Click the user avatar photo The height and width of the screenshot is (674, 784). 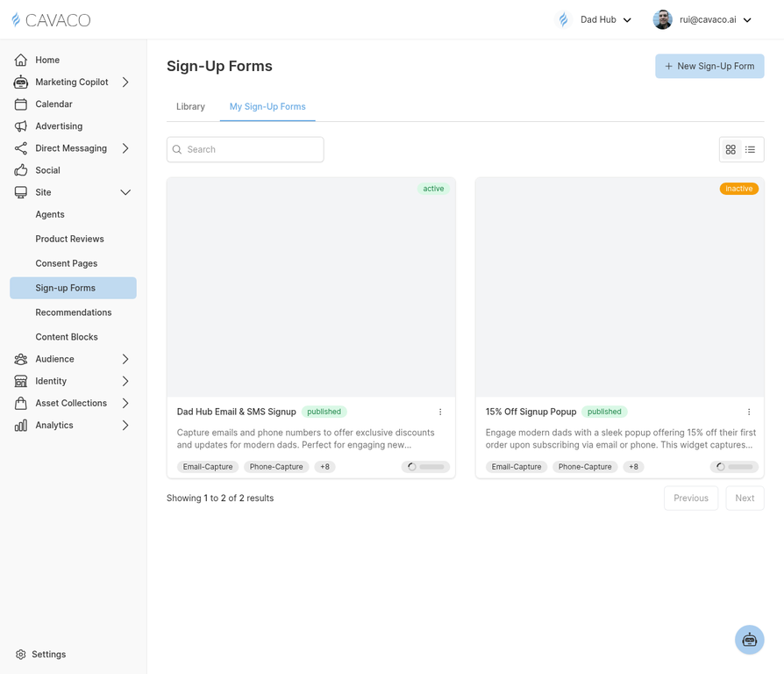click(x=662, y=19)
